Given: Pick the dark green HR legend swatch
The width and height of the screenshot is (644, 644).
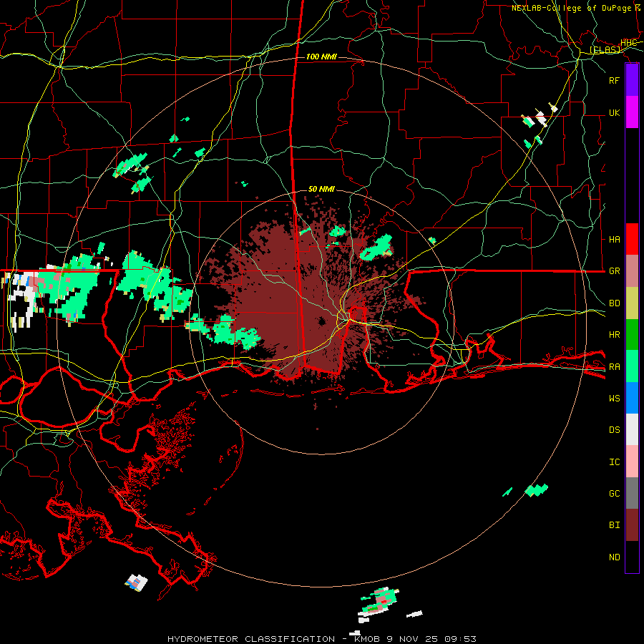Looking at the screenshot, I should coord(632,335).
